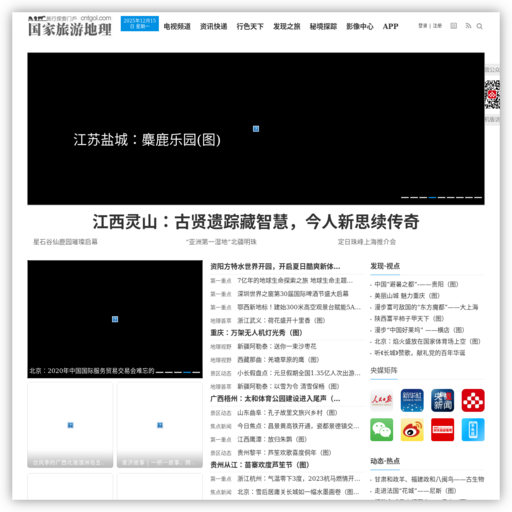Open the 秘境探踪 menu item
This screenshot has width=512, height=512.
click(x=323, y=26)
